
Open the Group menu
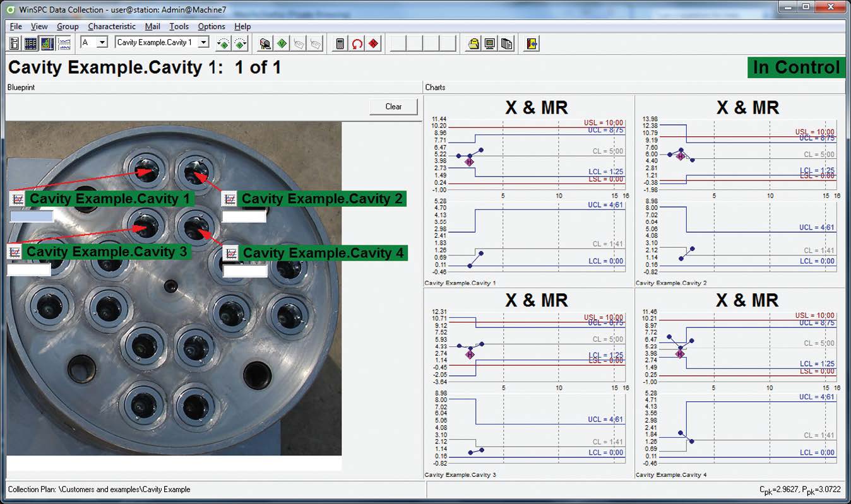[68, 26]
